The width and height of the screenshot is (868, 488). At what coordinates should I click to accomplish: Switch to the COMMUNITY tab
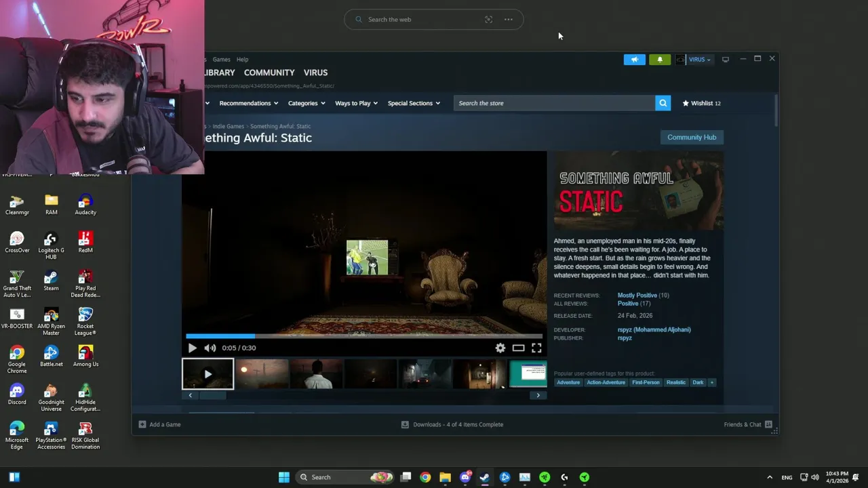pos(269,73)
